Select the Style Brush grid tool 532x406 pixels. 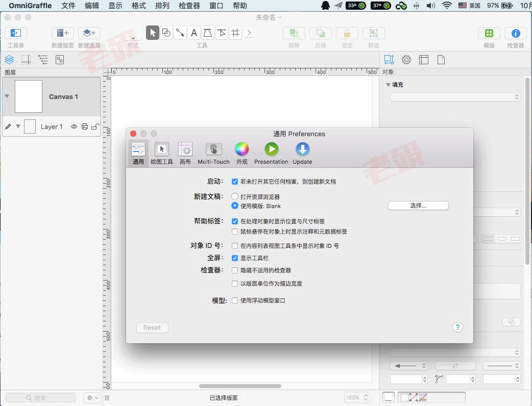[x=235, y=33]
